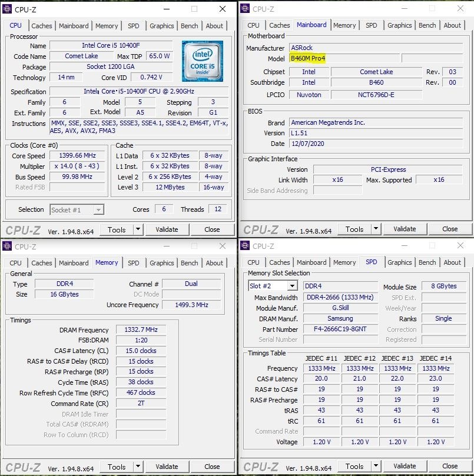The width and height of the screenshot is (474, 476).
Task: Switch to Caches tab in CPU window
Action: pyautogui.click(x=42, y=26)
